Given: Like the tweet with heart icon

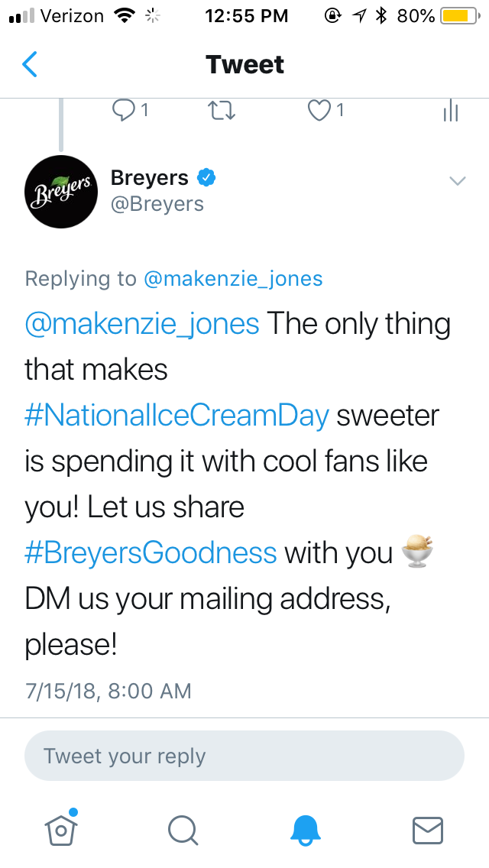Looking at the screenshot, I should pos(318,112).
